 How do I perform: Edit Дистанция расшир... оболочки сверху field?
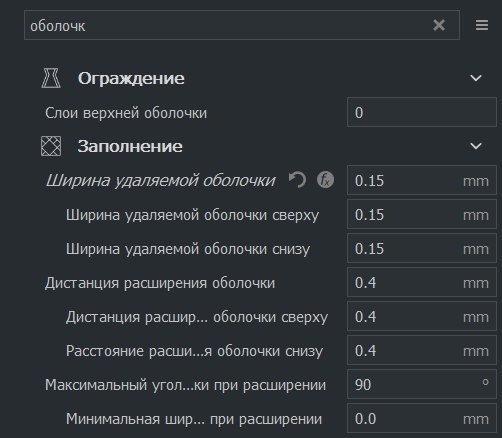(x=422, y=316)
